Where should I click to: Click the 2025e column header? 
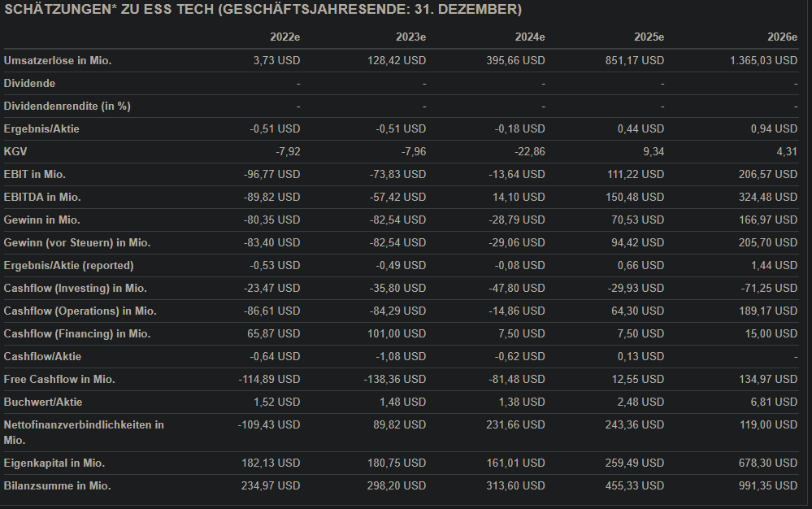point(649,37)
